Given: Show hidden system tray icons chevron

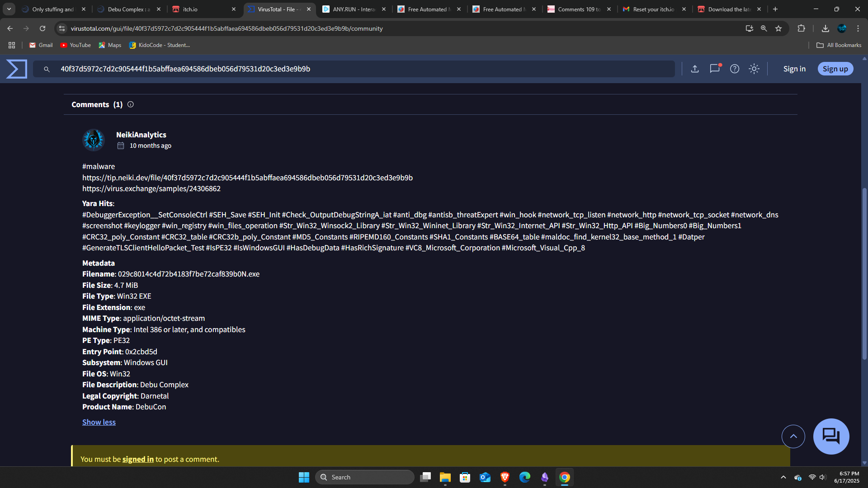Looking at the screenshot, I should 783,477.
